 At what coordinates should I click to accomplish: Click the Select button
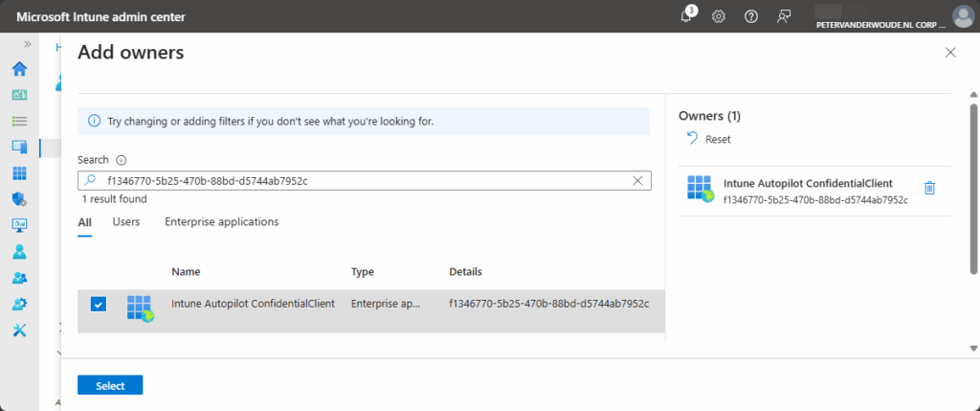click(x=110, y=385)
